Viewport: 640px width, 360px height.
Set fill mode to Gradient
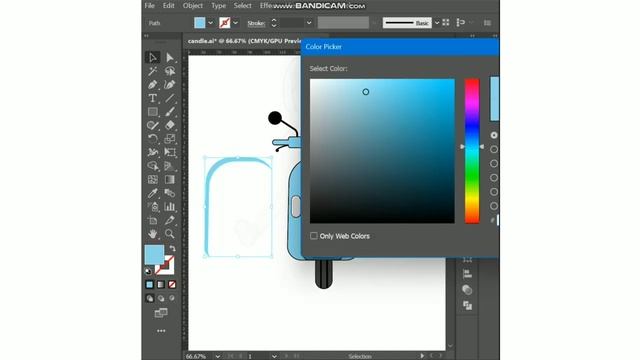[x=161, y=284]
